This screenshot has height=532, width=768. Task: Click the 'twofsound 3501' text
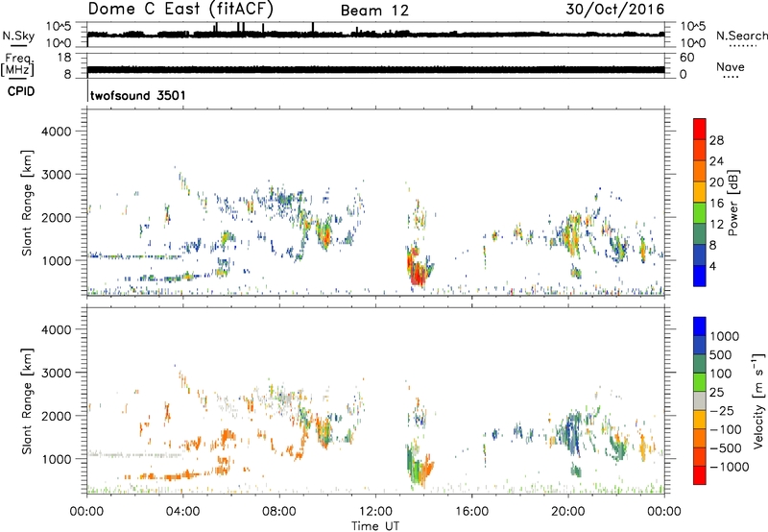[138, 95]
